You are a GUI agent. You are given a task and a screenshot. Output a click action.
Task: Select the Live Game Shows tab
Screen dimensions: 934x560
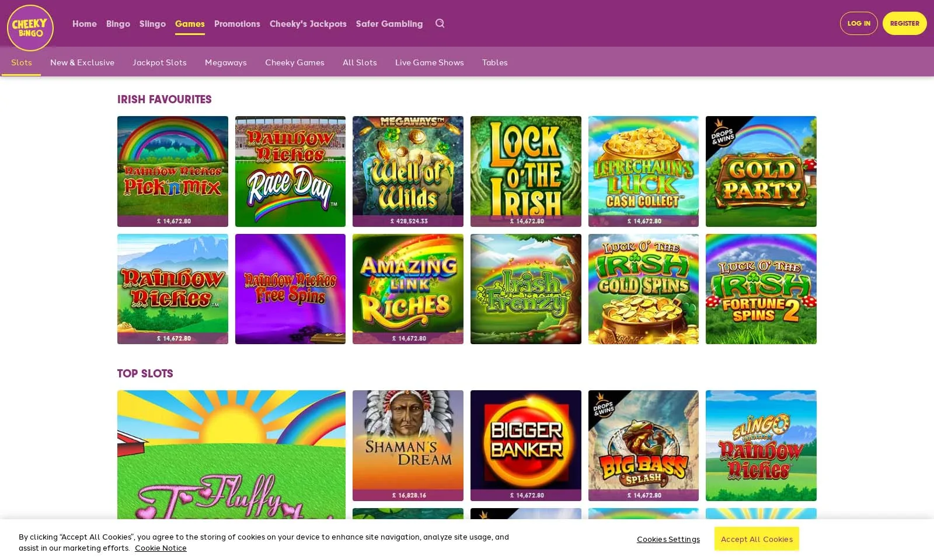429,62
